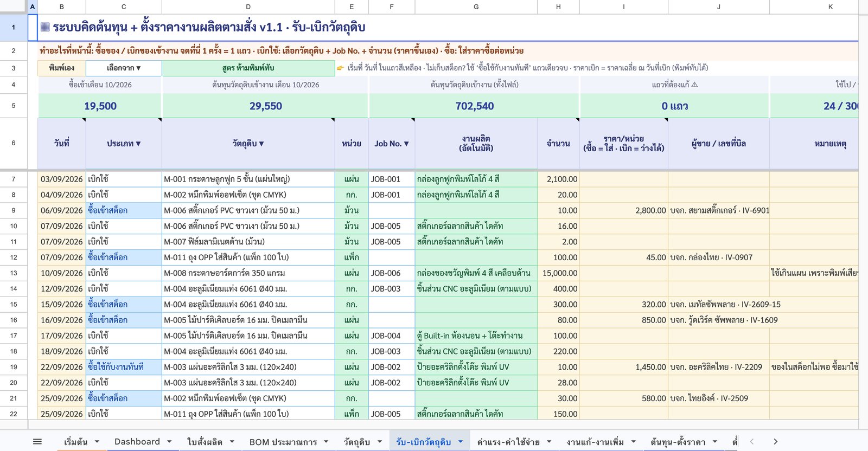
Task: Click the เลือกจาก ▾ legend cell
Action: point(124,68)
